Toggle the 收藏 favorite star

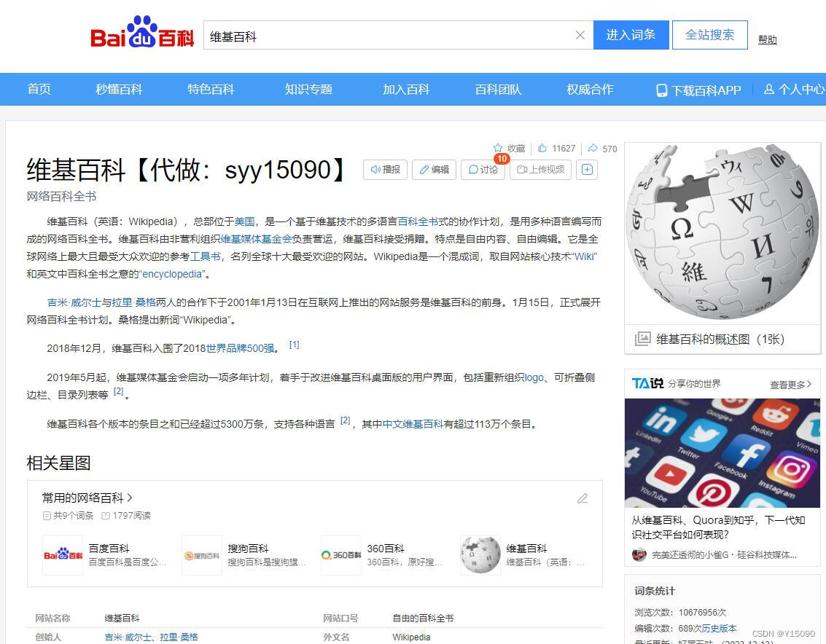499,147
